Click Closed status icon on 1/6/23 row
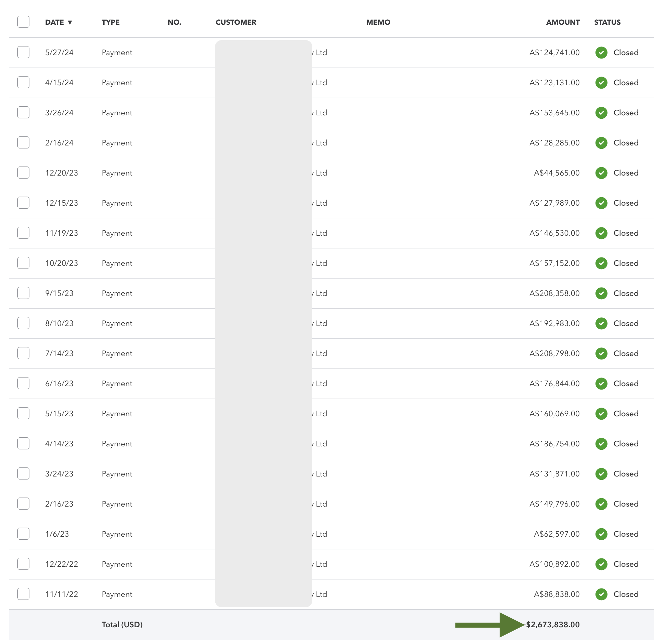The width and height of the screenshot is (654, 644). (601, 534)
